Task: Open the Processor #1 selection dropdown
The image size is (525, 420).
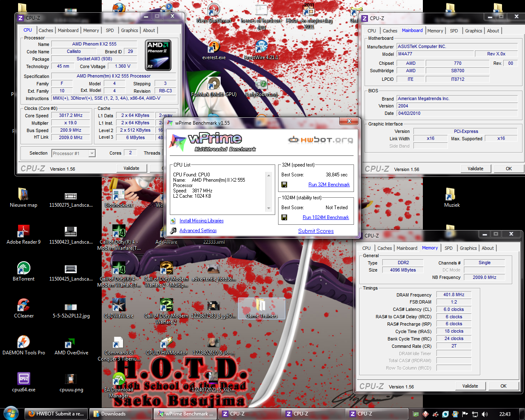Action: [x=73, y=153]
